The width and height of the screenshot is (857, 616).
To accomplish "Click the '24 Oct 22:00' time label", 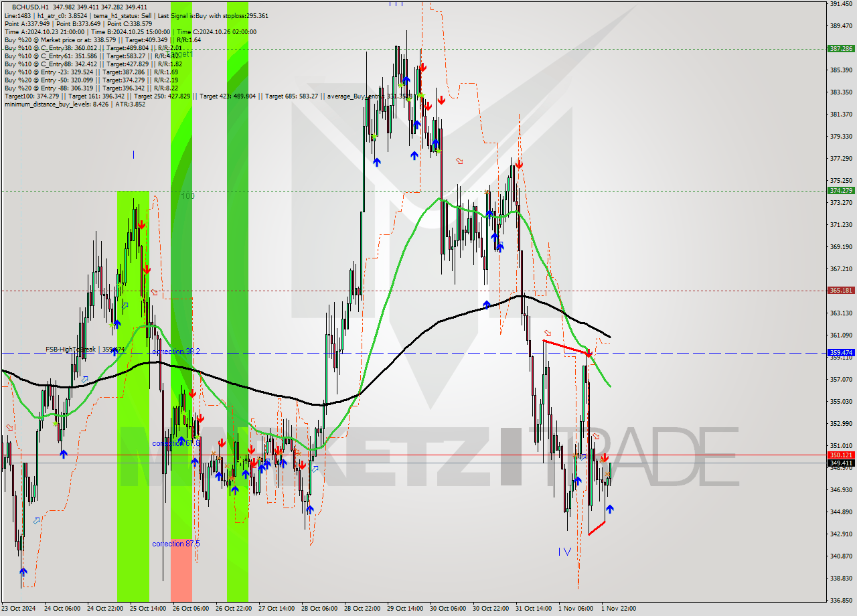I will tap(104, 609).
